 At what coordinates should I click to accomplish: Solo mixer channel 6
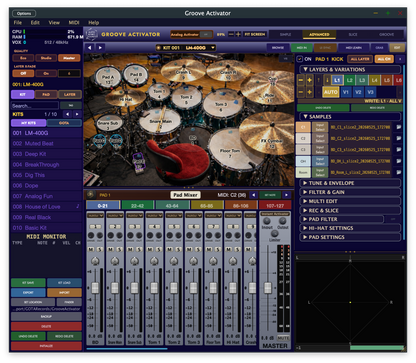coord(198,249)
